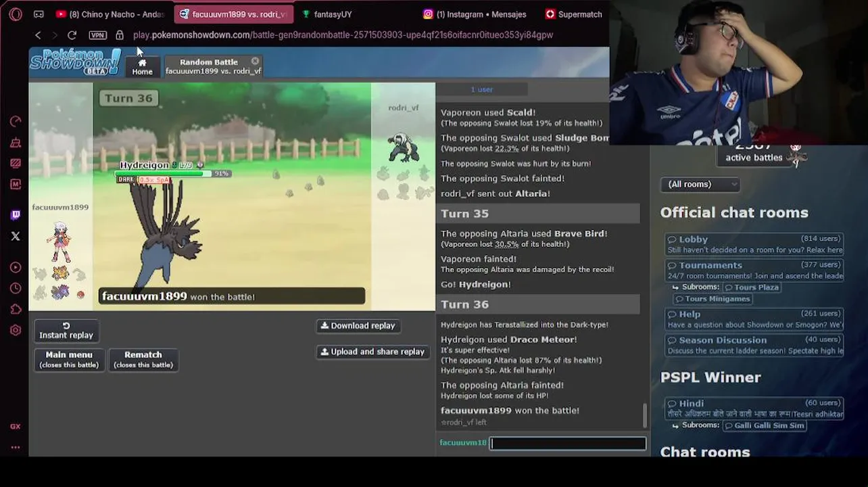Image resolution: width=868 pixels, height=487 pixels.
Task: Open Tours Plaza subroom
Action: click(x=752, y=287)
